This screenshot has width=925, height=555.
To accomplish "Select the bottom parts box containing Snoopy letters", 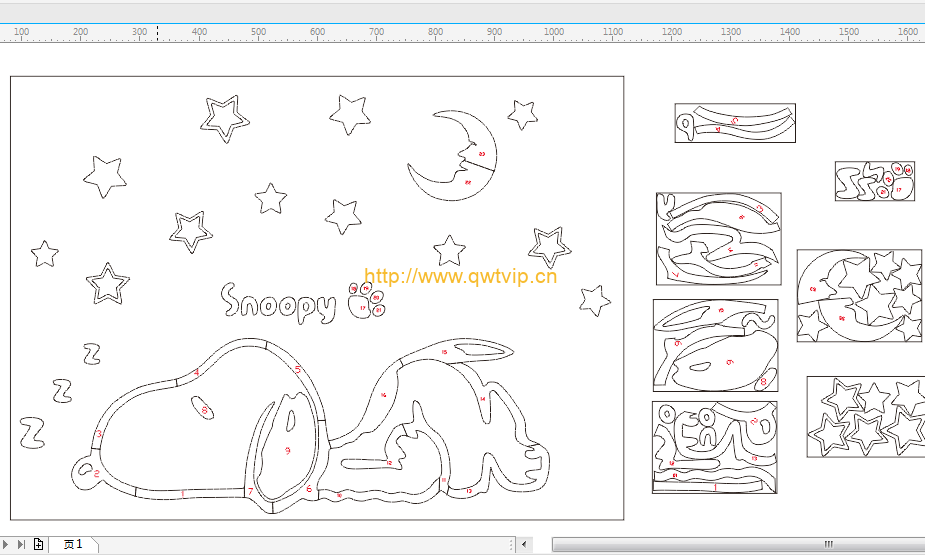I will pos(714,447).
